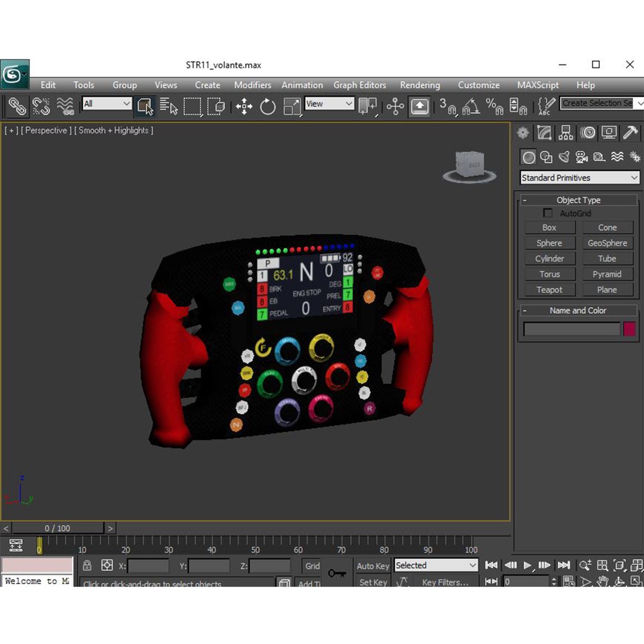The height and width of the screenshot is (644, 644).
Task: Toggle Angle Snap button
Action: 470,106
